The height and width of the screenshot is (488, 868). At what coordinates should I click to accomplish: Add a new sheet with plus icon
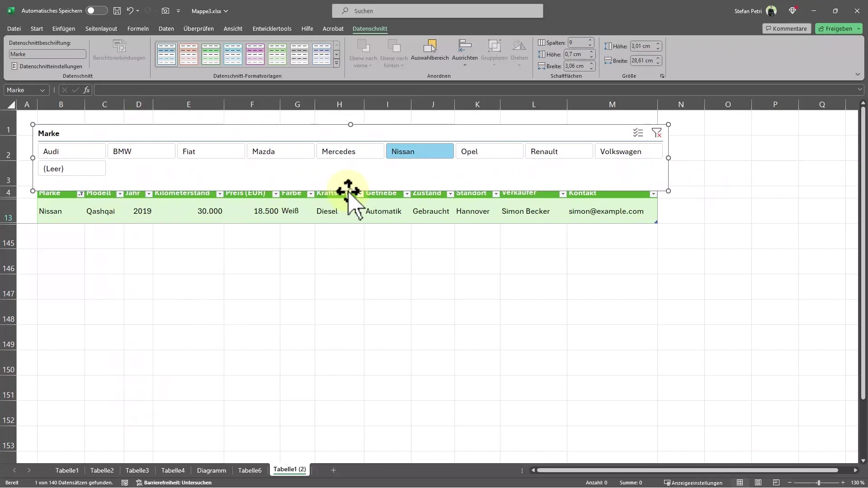click(333, 470)
